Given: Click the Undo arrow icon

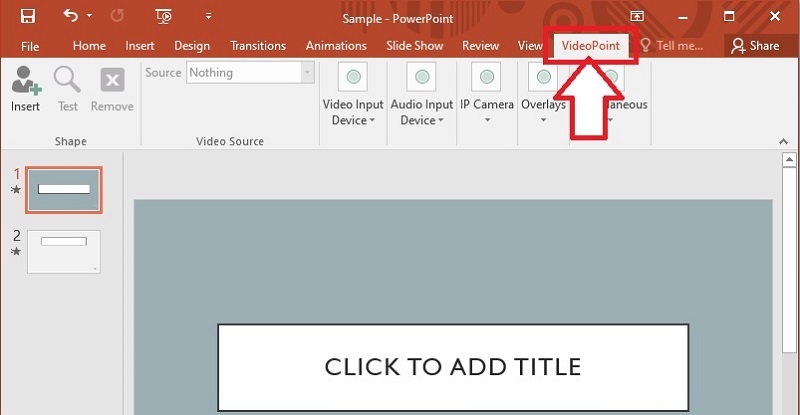Looking at the screenshot, I should pos(70,16).
